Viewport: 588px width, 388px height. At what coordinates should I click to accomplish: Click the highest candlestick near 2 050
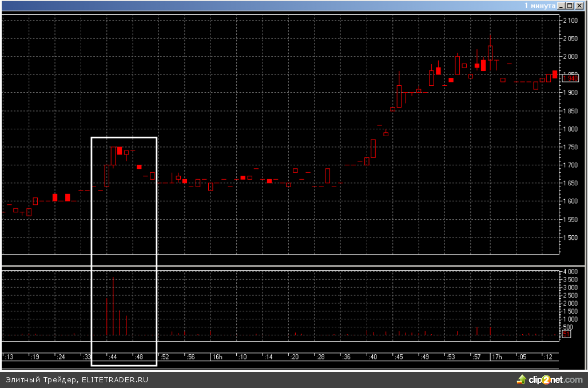[490, 52]
